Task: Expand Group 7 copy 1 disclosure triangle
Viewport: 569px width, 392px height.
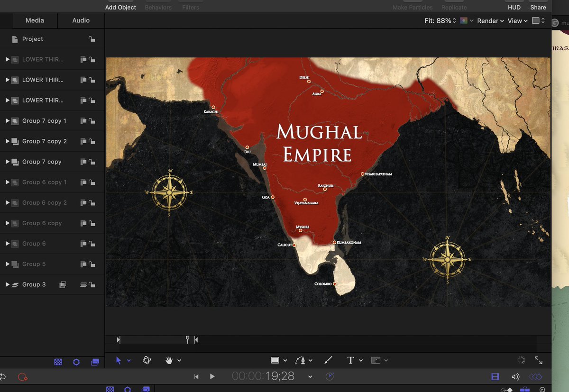Action: point(7,121)
